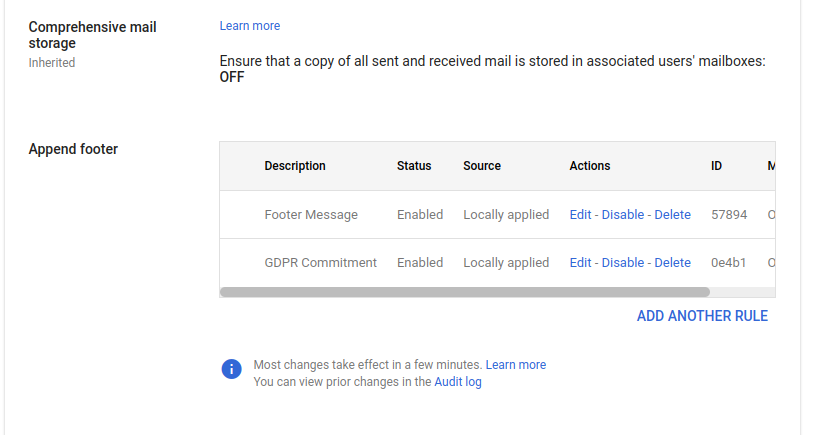The image size is (815, 435).
Task: Click the ID column header
Action: pos(716,166)
